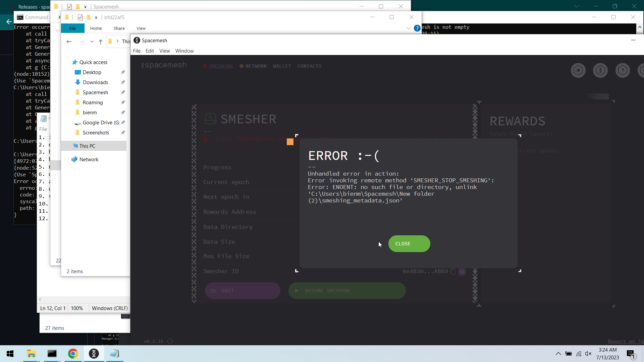This screenshot has height=362, width=644.
Task: Unpin Downloads from Quick access
Action: pos(123,82)
